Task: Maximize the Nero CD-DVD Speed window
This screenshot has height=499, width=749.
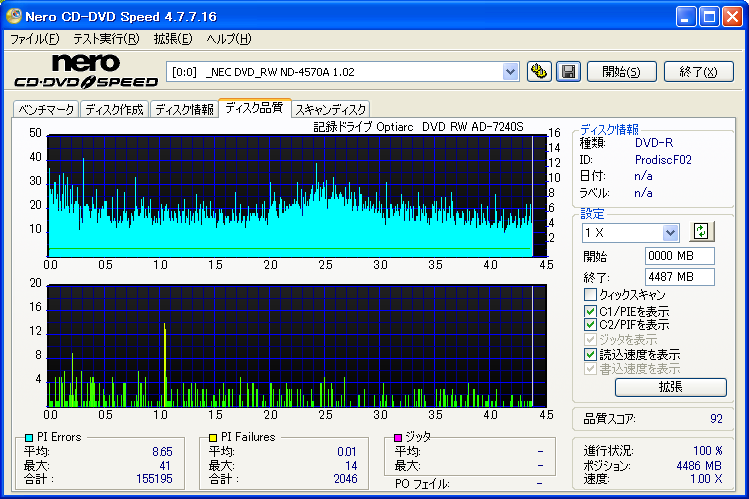Action: click(x=709, y=17)
